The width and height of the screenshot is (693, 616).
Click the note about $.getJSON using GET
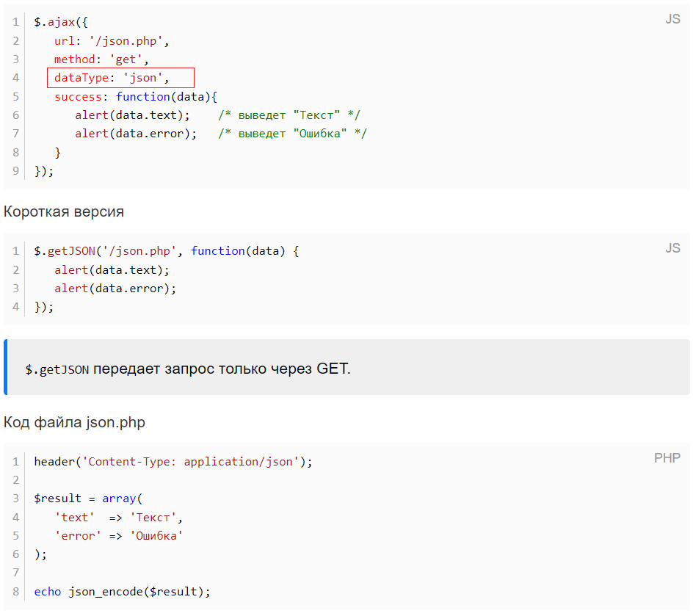click(188, 369)
